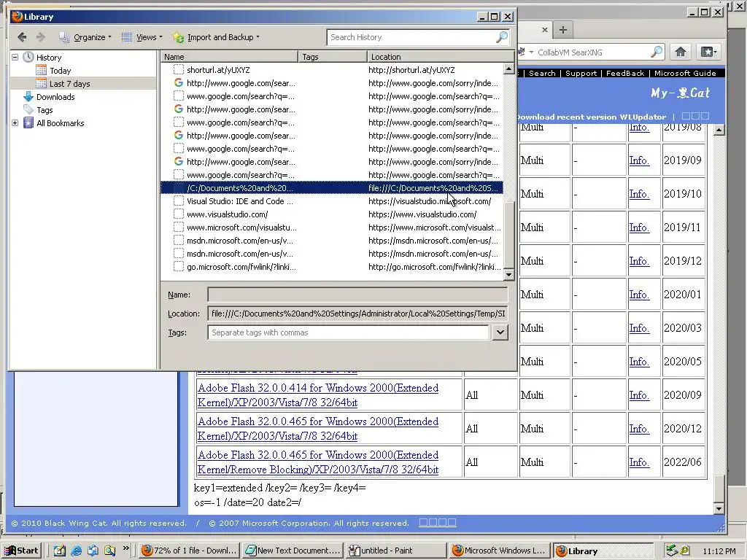
Task: Open Downloads in Library sidebar
Action: point(55,97)
